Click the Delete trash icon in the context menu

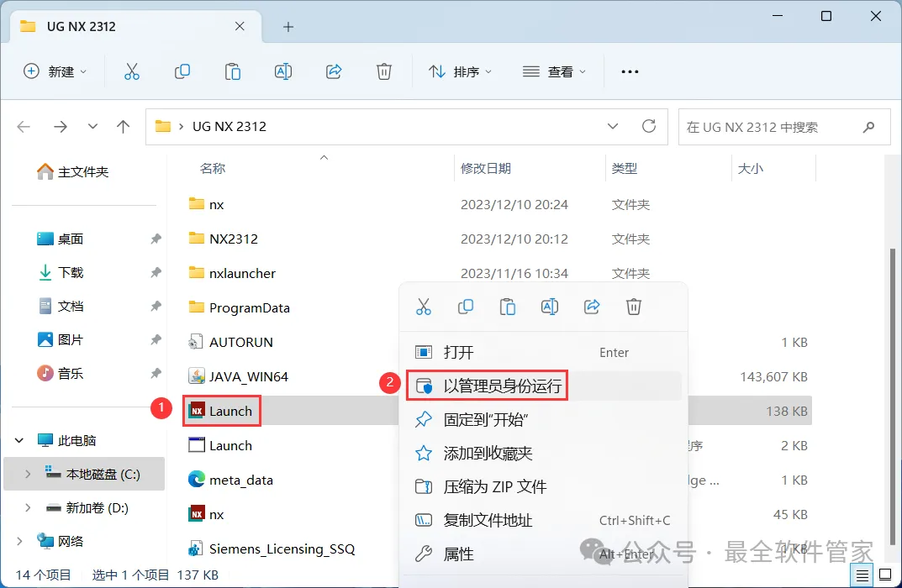click(x=633, y=307)
